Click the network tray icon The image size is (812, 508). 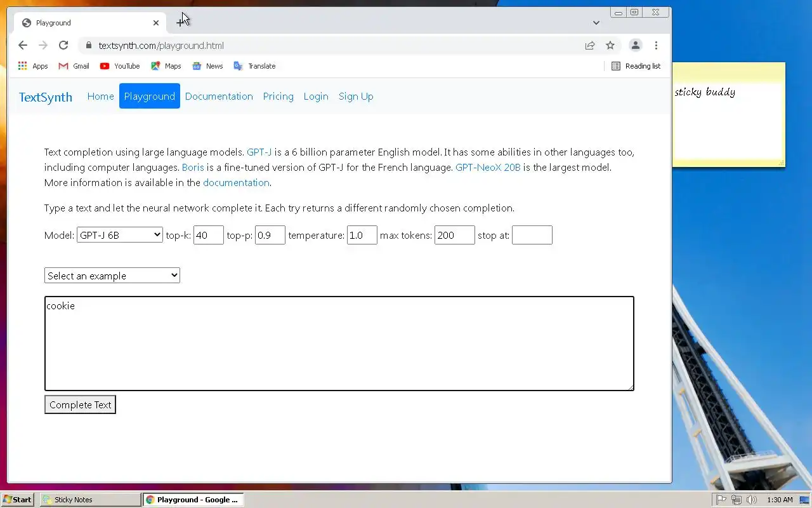point(737,500)
